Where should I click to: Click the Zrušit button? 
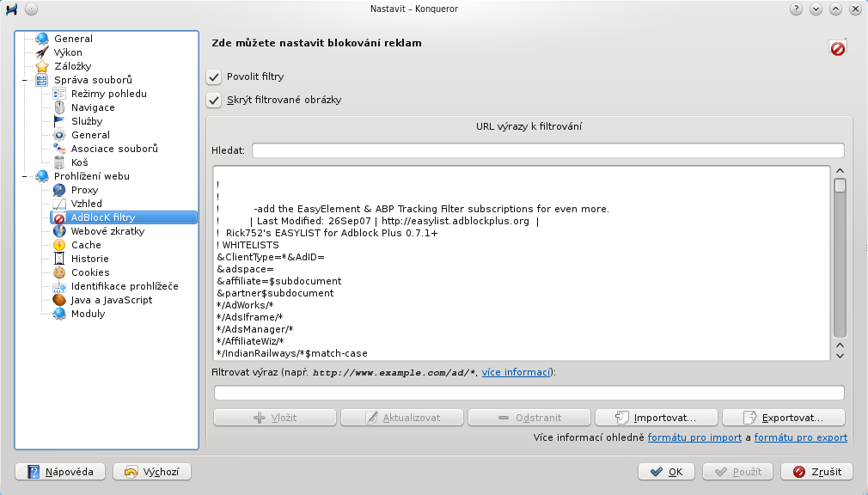point(817,472)
